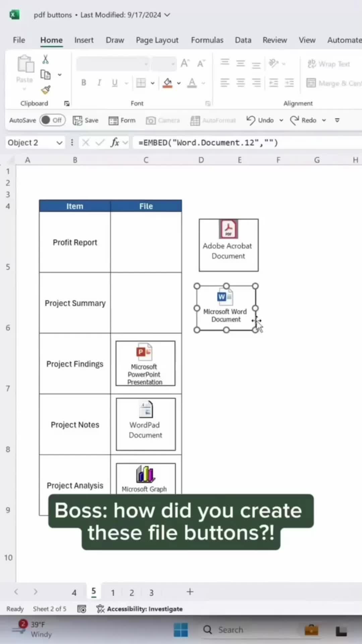The height and width of the screenshot is (644, 362).
Task: Toggle Bold formatting
Action: (x=84, y=83)
